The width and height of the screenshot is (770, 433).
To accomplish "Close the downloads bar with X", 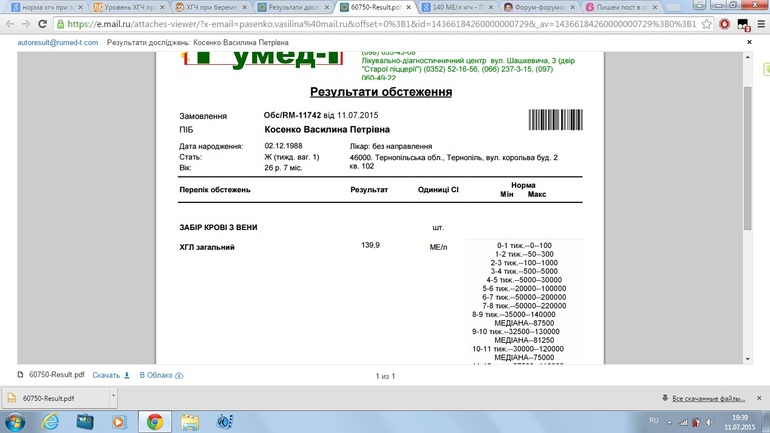I will coord(758,398).
